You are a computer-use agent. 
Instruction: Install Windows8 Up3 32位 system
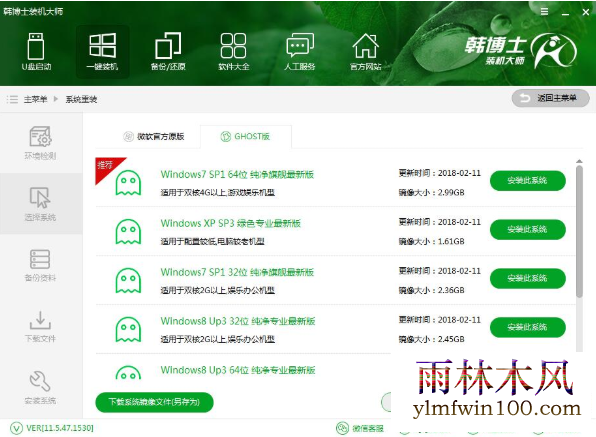528,327
